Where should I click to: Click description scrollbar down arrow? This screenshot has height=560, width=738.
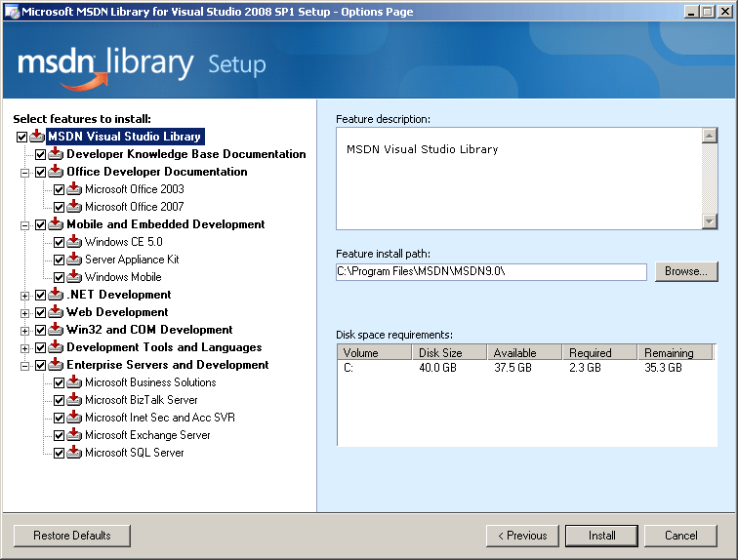[710, 221]
